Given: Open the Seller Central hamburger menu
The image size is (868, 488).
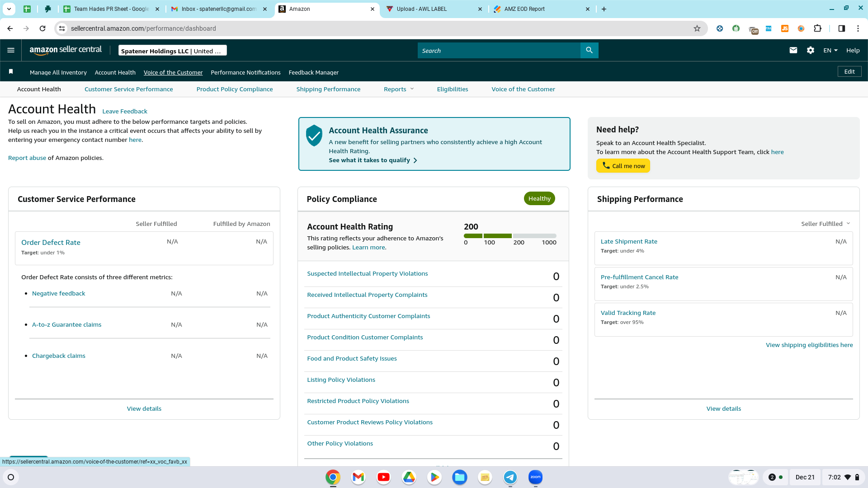Looking at the screenshot, I should [x=11, y=51].
